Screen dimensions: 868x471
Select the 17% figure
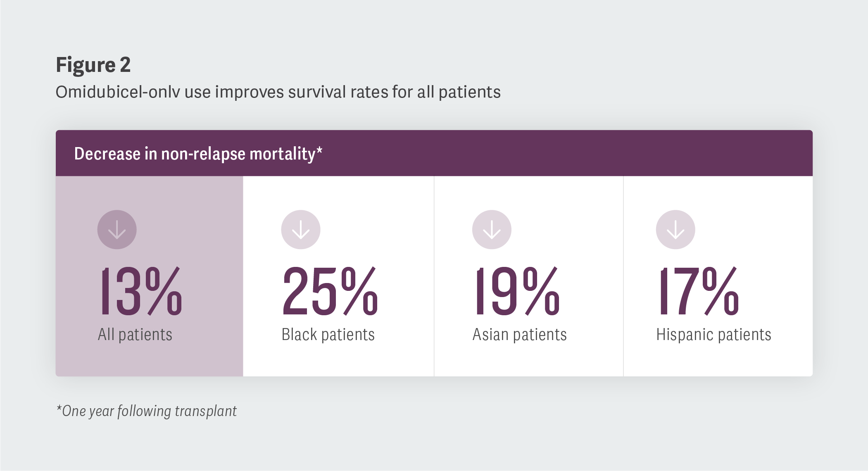698,291
